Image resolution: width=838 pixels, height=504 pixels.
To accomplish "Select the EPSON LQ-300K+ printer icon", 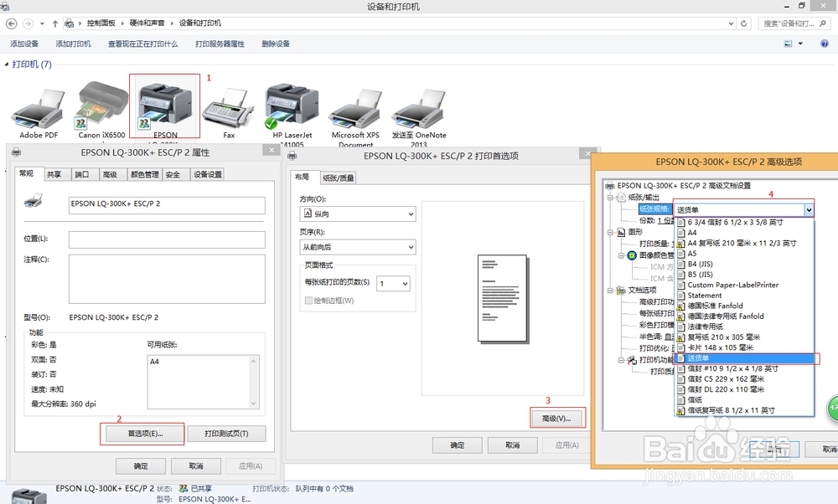I will tap(165, 105).
